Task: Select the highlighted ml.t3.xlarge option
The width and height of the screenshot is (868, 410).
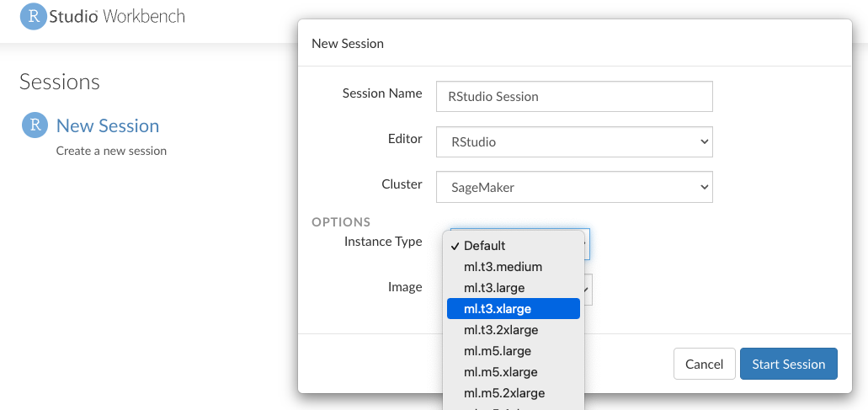Action: point(514,309)
